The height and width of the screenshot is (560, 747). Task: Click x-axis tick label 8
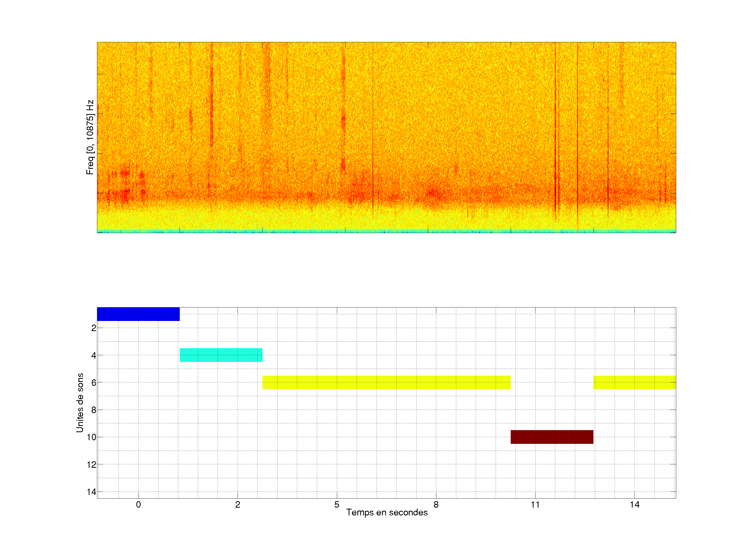[436, 505]
